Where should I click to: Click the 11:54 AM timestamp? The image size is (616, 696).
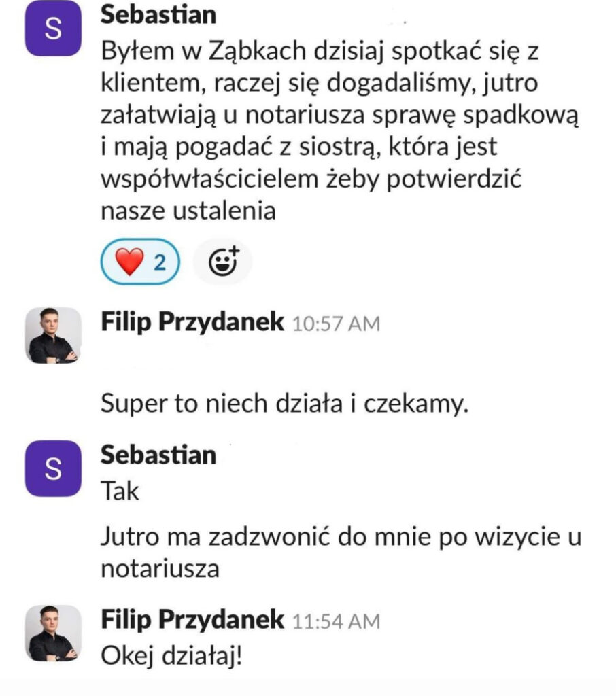click(x=335, y=621)
